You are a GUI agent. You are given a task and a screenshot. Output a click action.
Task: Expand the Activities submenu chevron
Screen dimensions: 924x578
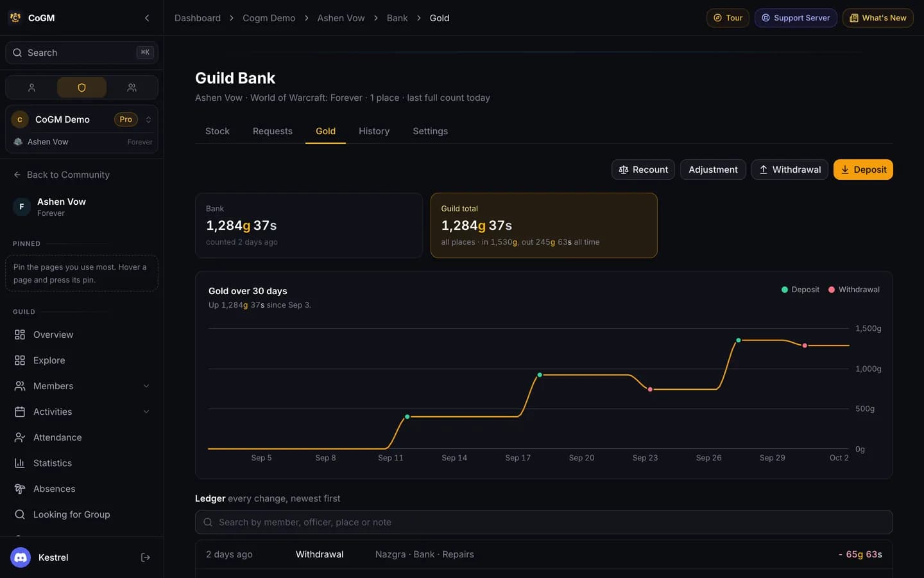[146, 412]
